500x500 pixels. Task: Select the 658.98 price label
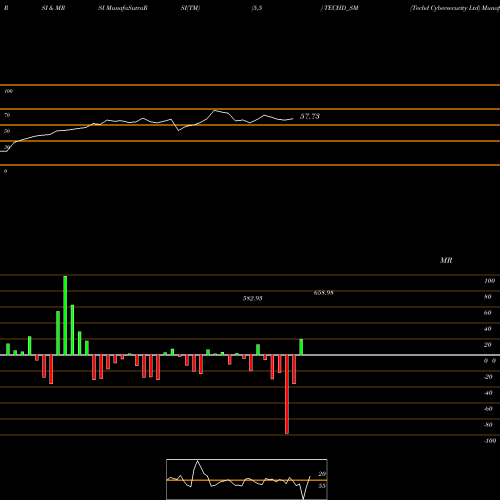[x=324, y=293]
